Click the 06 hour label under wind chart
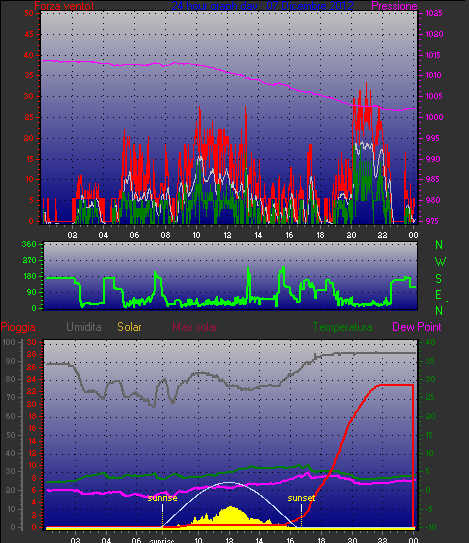Screen dimensions: 469x543 pyautogui.click(x=134, y=235)
